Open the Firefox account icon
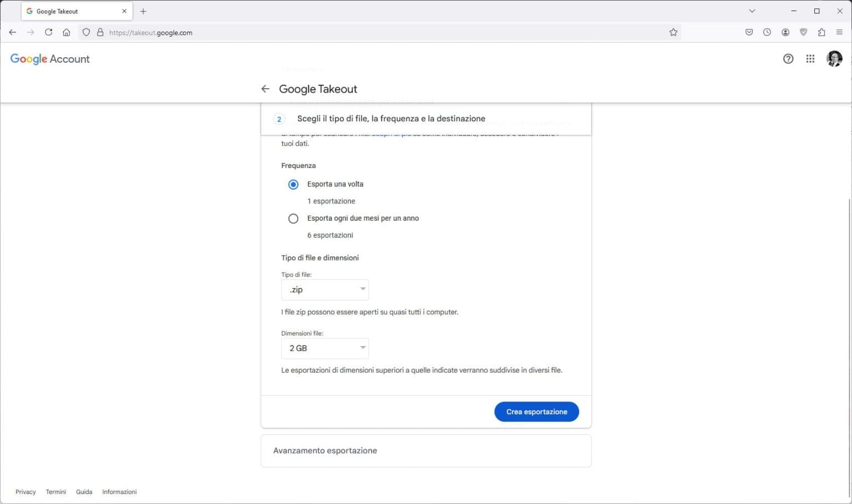The height and width of the screenshot is (504, 852). click(785, 32)
